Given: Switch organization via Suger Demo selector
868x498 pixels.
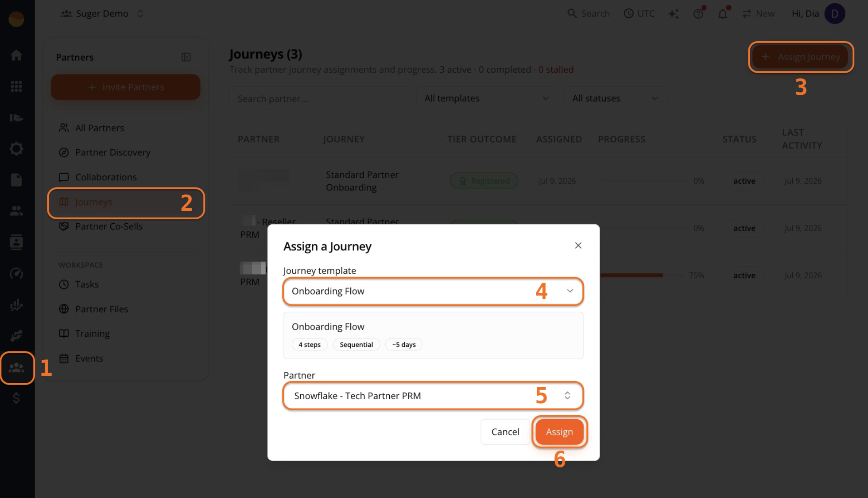Looking at the screenshot, I should click(102, 14).
